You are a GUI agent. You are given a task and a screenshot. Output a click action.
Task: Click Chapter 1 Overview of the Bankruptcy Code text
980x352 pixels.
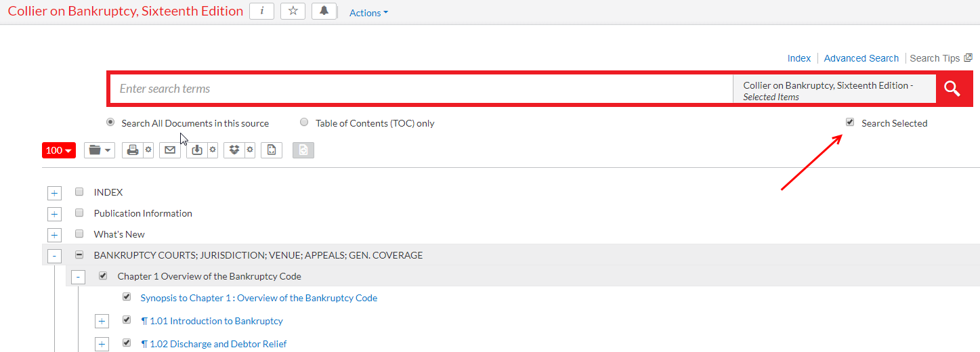(209, 276)
